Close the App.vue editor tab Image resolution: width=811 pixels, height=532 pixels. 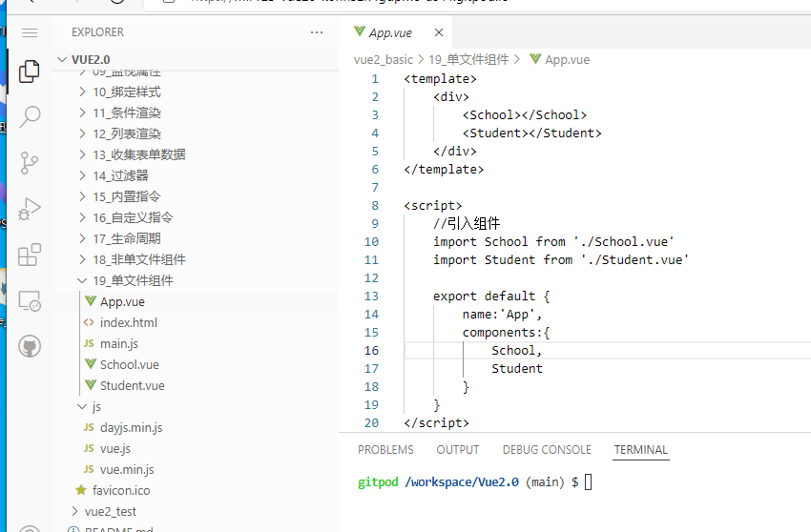tap(439, 32)
